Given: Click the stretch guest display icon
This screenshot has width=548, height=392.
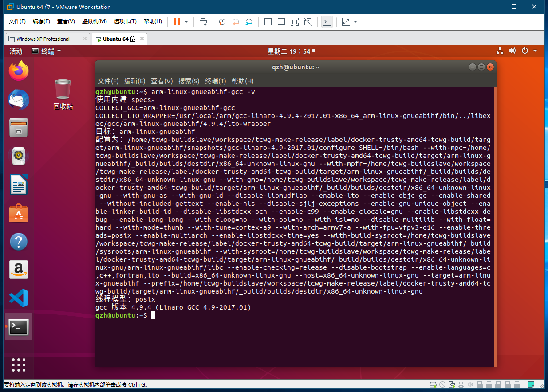Looking at the screenshot, I should pyautogui.click(x=346, y=22).
